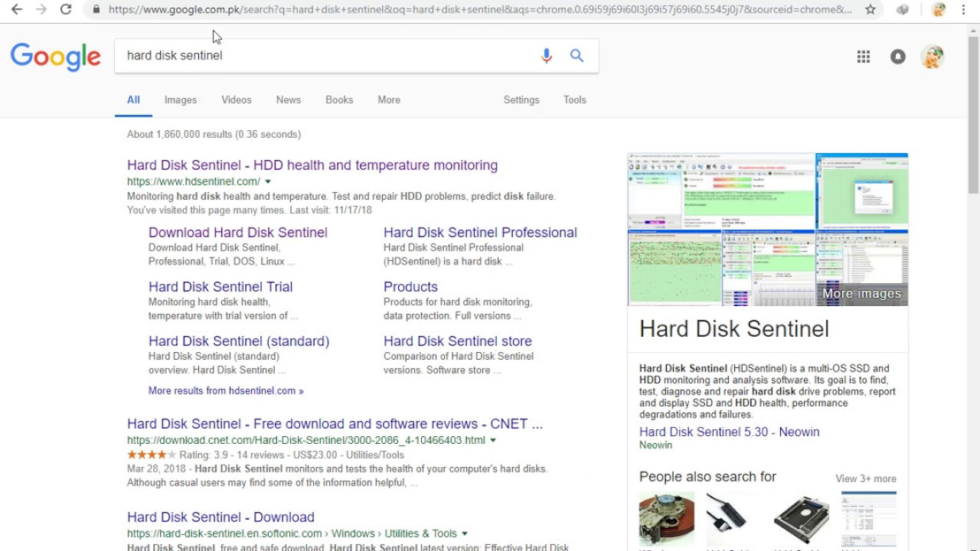The width and height of the screenshot is (980, 551).
Task: Click the CNET star rating
Action: pos(152,455)
